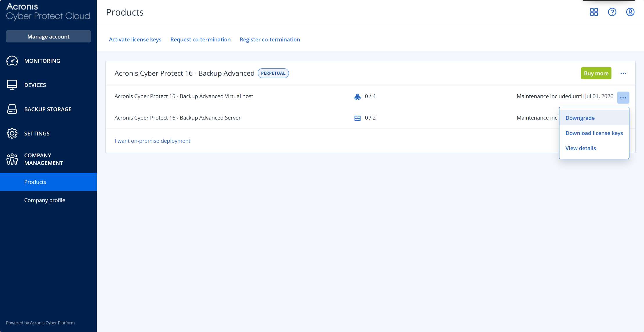The width and height of the screenshot is (644, 332).
Task: Click I want on-premise deployment link
Action: click(152, 141)
